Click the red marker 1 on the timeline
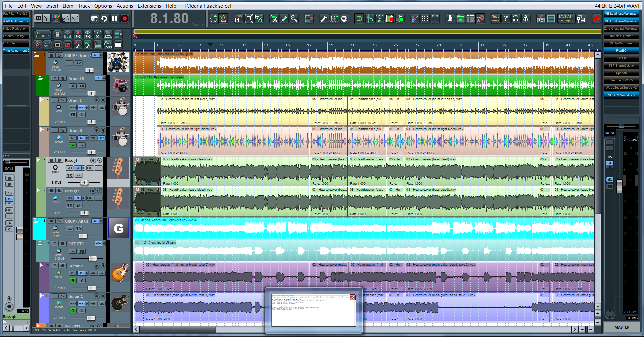 135,36
